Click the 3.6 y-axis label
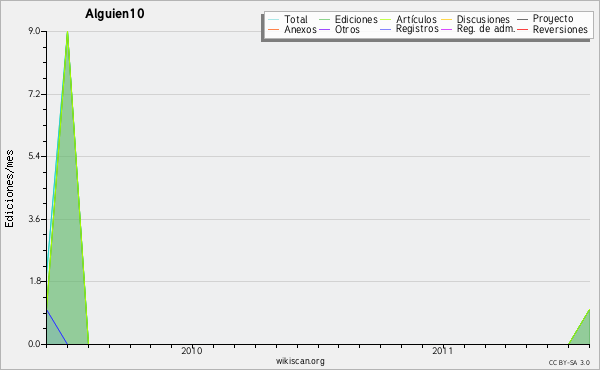600x370 pixels. pos(34,219)
